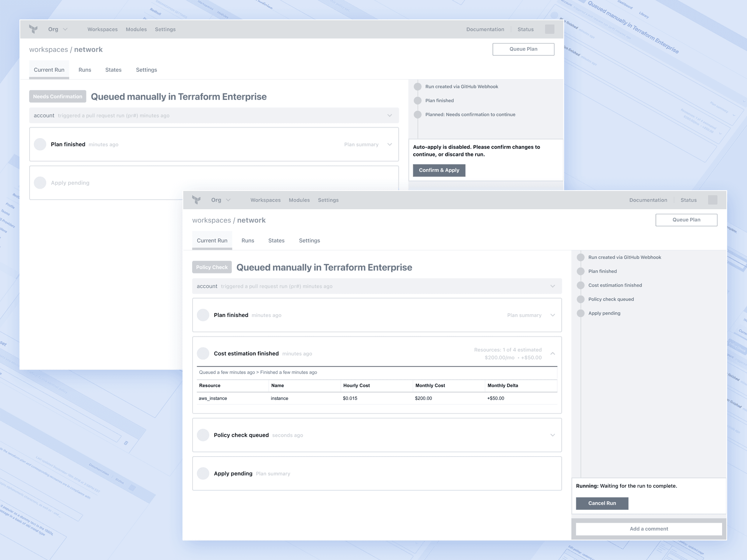The height and width of the screenshot is (560, 747).
Task: Click the Confirm & Apply button
Action: click(x=439, y=170)
